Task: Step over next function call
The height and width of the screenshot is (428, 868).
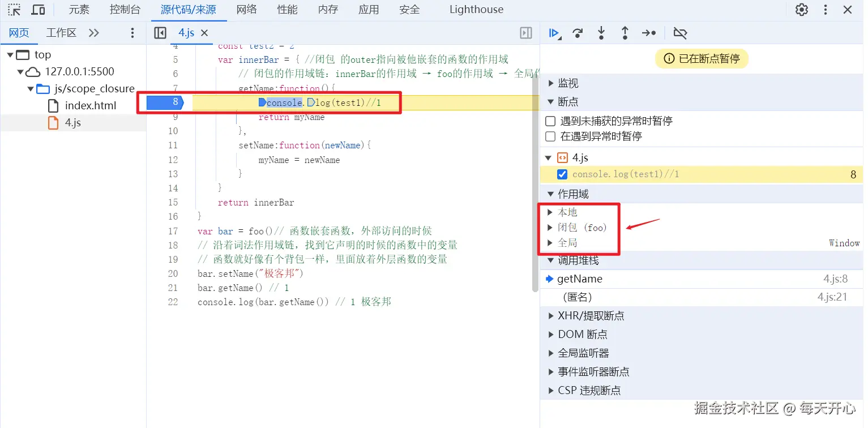Action: [578, 33]
